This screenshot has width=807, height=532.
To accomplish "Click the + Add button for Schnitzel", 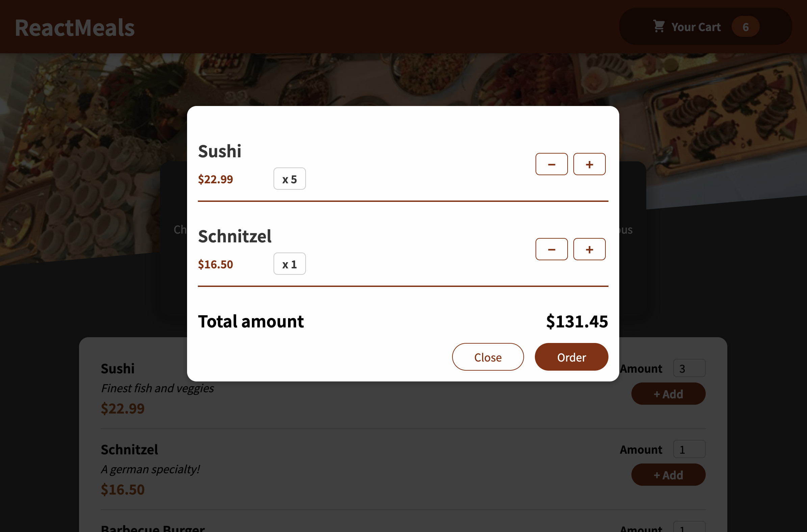I will 668,475.
